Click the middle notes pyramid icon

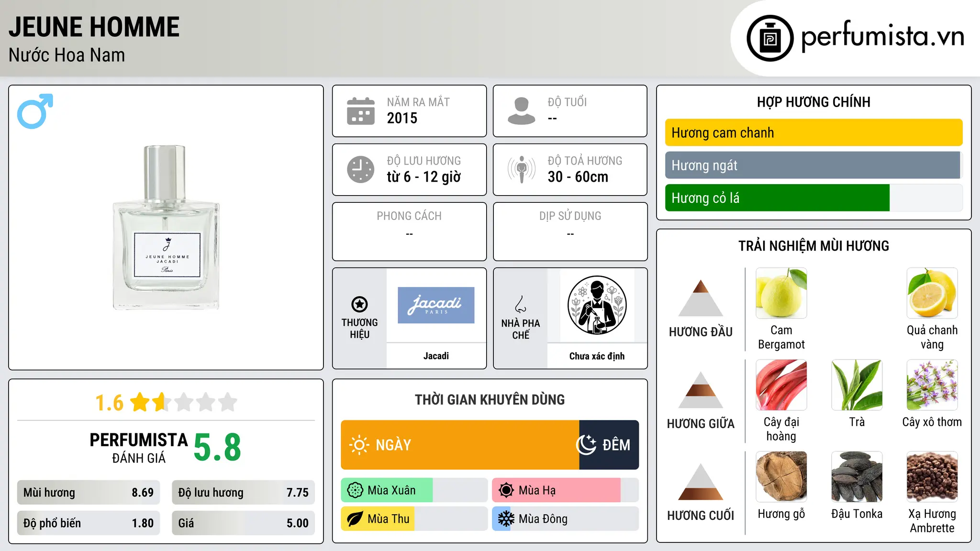click(701, 390)
